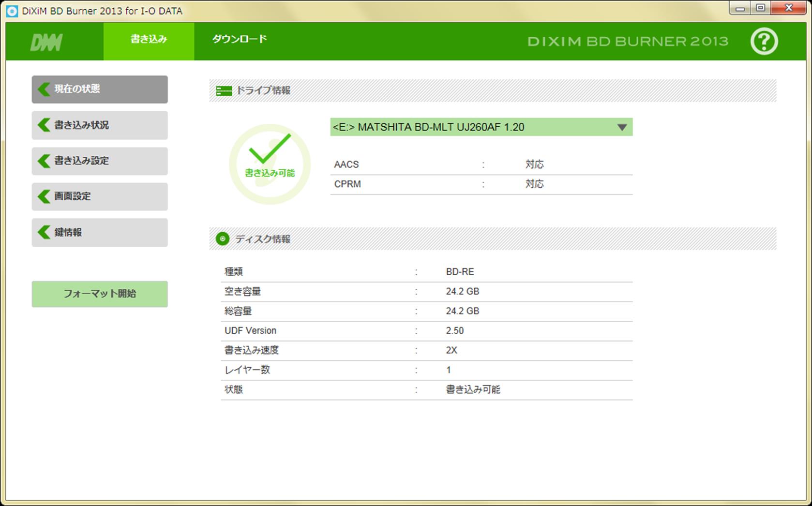Select the 空き容量 24.2 GB value
This screenshot has height=506, width=812.
click(463, 292)
